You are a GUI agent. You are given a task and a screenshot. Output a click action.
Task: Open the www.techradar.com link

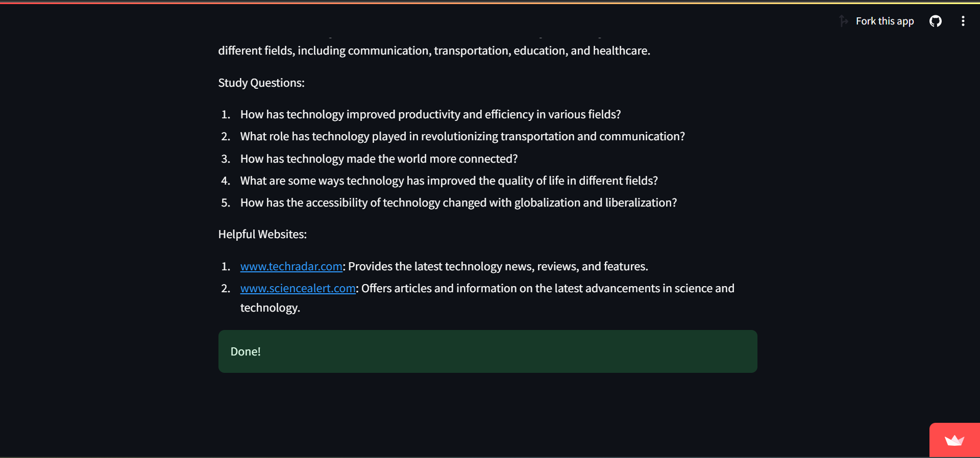coord(291,266)
